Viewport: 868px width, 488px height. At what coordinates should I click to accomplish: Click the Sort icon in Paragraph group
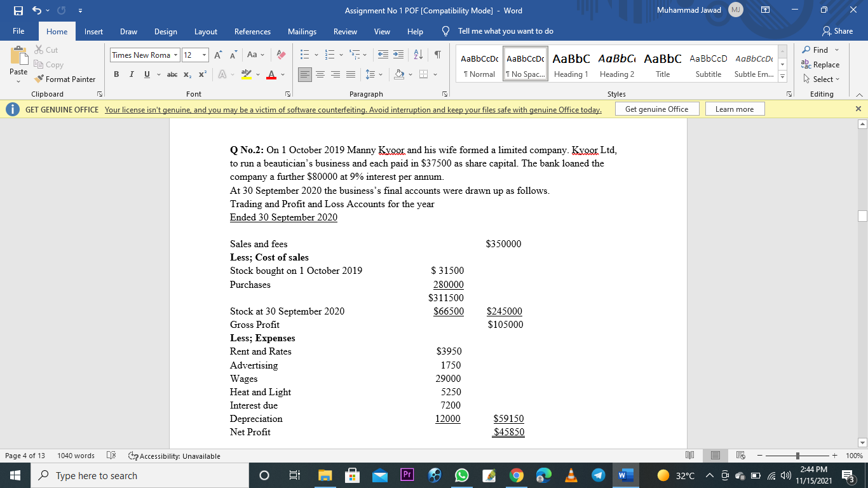(416, 56)
